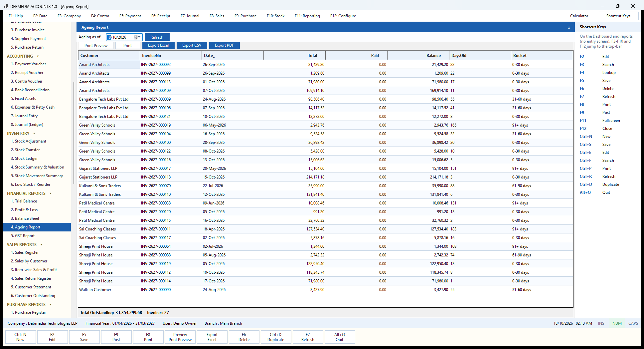This screenshot has width=644, height=349.
Task: Select the Walk-in Customer row
Action: click(x=326, y=290)
